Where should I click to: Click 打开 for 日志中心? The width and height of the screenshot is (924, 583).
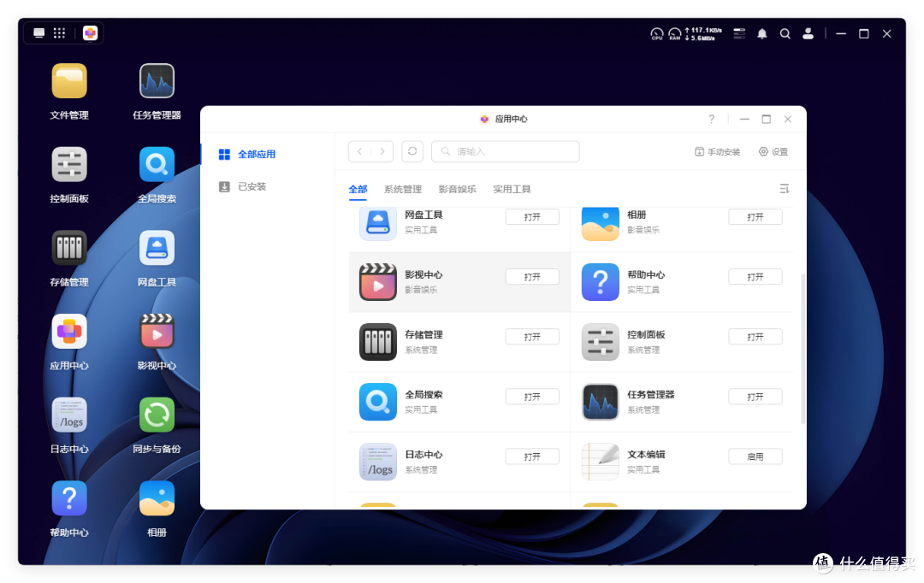click(532, 456)
